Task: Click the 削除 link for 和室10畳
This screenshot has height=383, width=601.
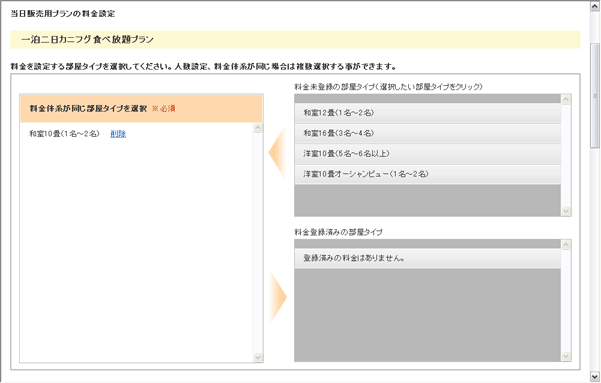Action: coord(118,134)
